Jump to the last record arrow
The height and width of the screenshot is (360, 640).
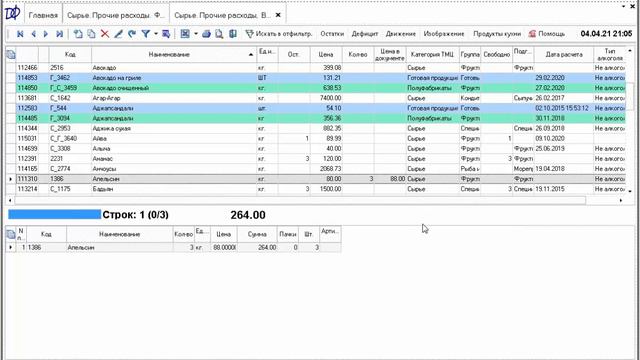pyautogui.click(x=59, y=34)
